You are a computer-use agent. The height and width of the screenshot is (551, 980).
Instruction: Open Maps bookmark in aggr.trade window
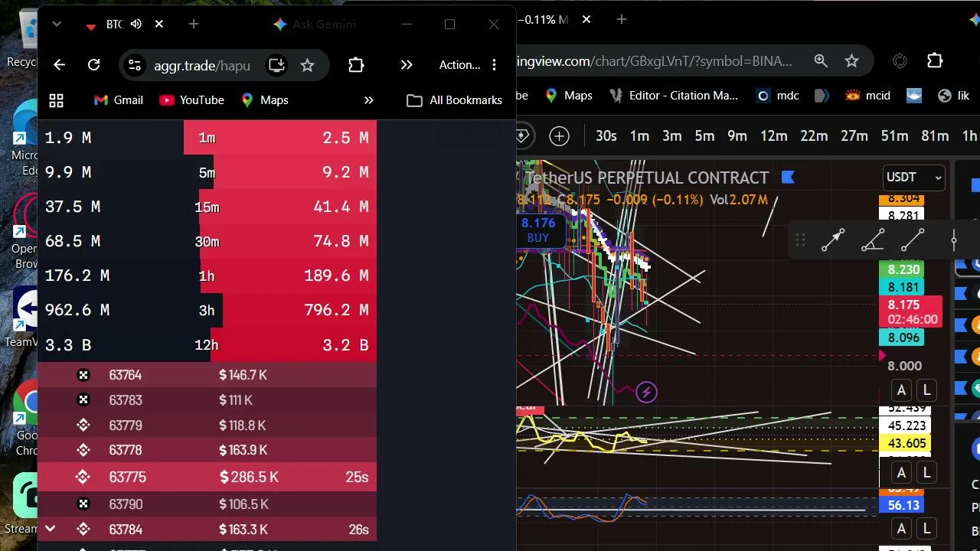265,100
